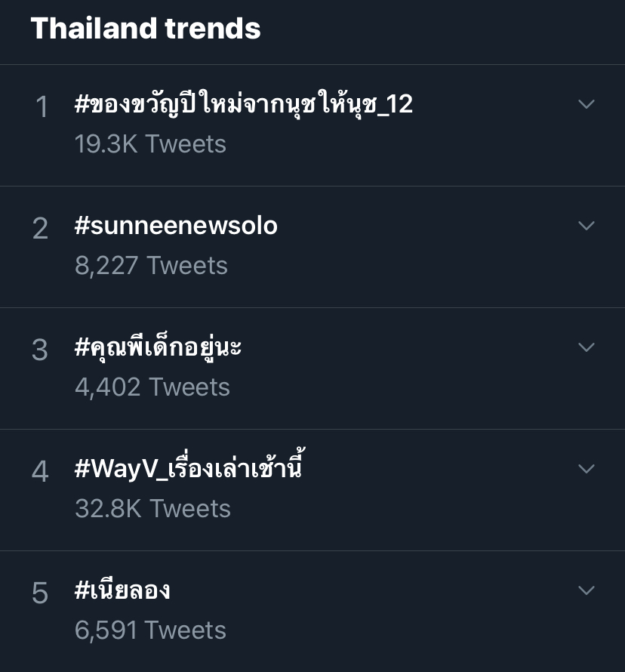The height and width of the screenshot is (672, 625).
Task: Open the #WayV_เรื่องเล่าเช้านี้ hashtag
Action: coord(189,469)
